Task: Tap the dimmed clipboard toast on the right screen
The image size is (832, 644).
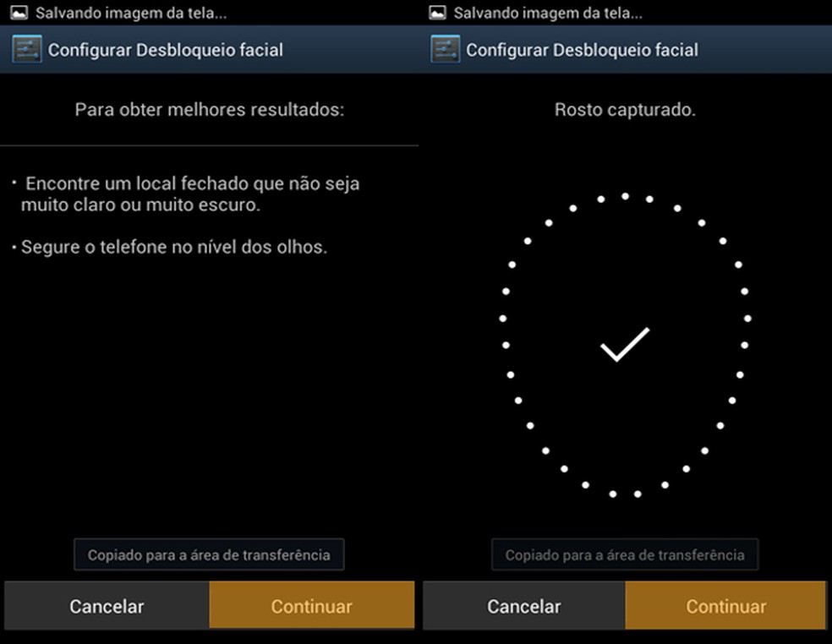Action: pyautogui.click(x=626, y=554)
